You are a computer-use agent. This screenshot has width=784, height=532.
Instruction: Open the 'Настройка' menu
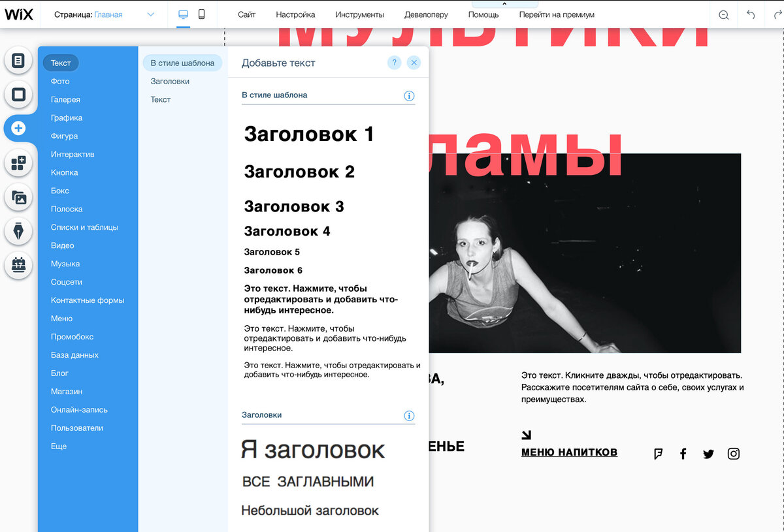tap(295, 14)
